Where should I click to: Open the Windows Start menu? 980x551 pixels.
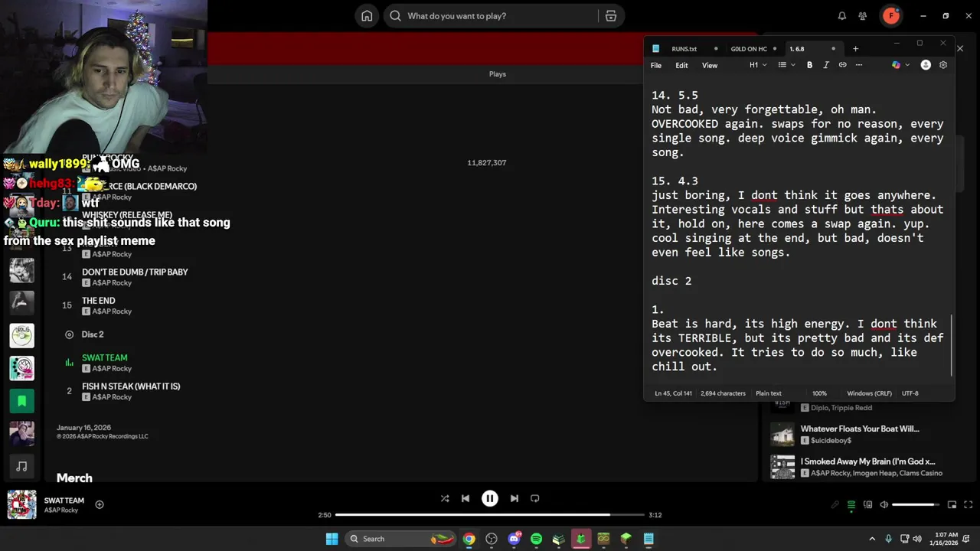click(x=332, y=539)
